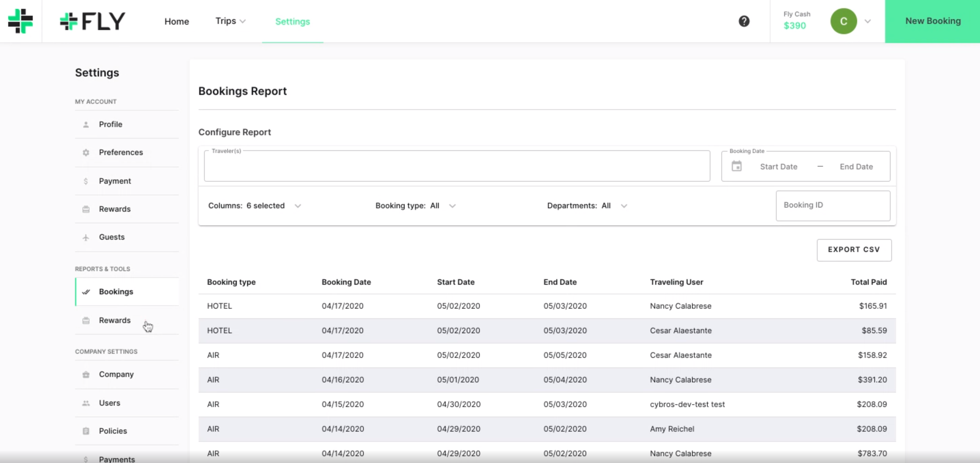Click the FLY logo
This screenshot has height=463, width=980.
[x=92, y=21]
